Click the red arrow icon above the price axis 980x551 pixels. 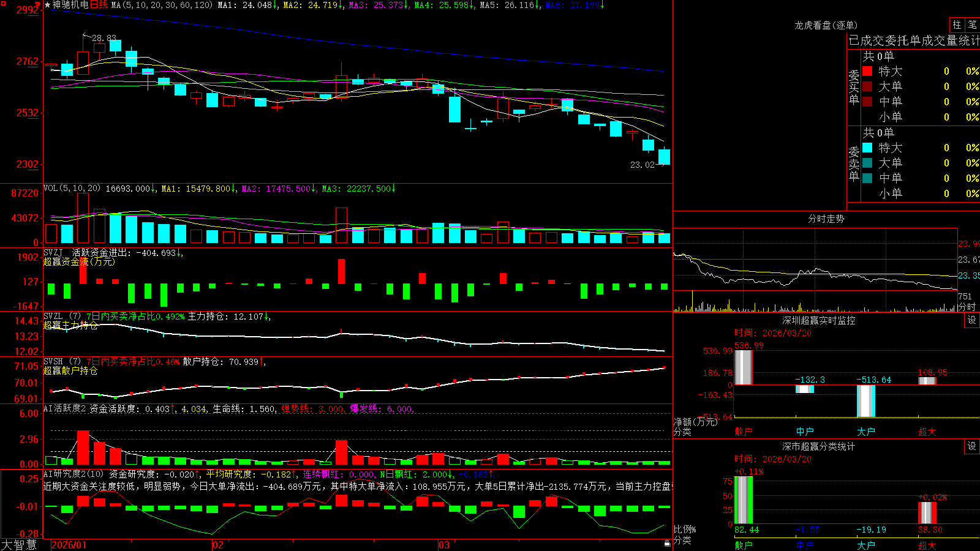38,4
